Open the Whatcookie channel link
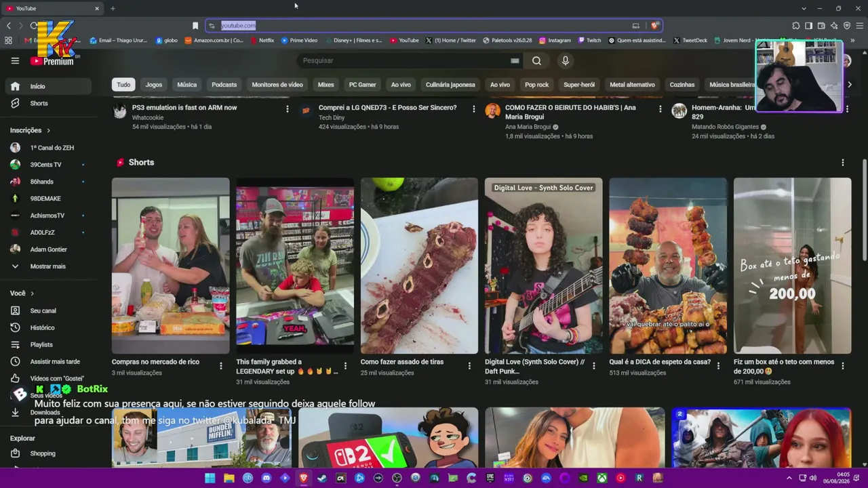Viewport: 868px width, 488px height. click(x=148, y=118)
